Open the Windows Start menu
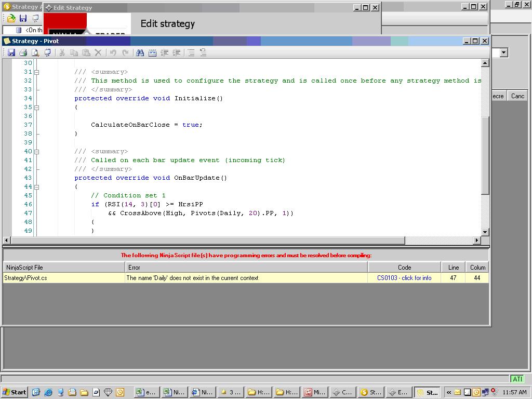532x399 pixels. pyautogui.click(x=15, y=392)
